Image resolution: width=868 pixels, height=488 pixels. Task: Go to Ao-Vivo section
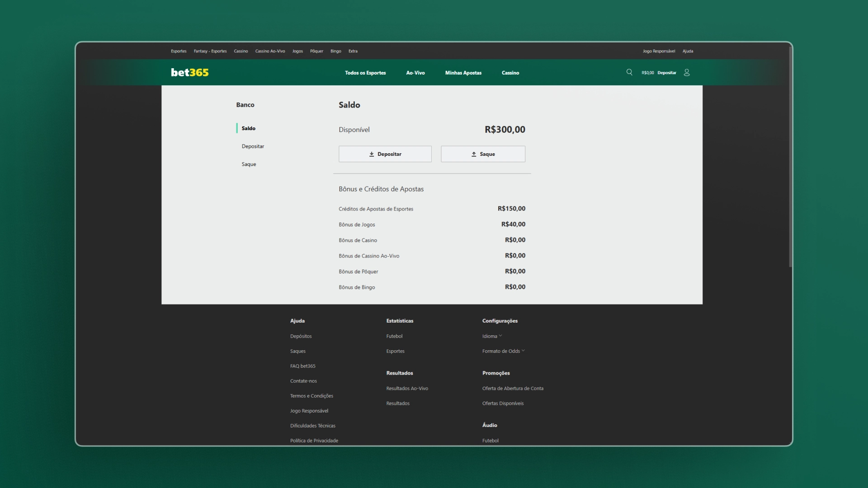[415, 73]
